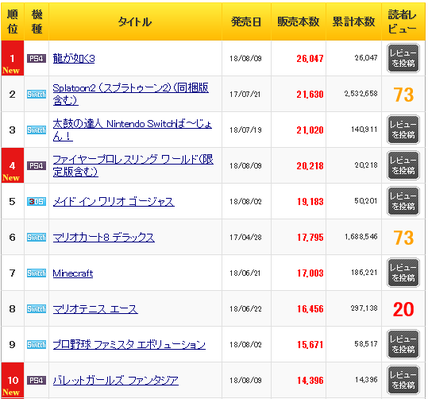Post a review for バレットガールズ ファンタジア
The image size is (428, 399).
tap(403, 380)
